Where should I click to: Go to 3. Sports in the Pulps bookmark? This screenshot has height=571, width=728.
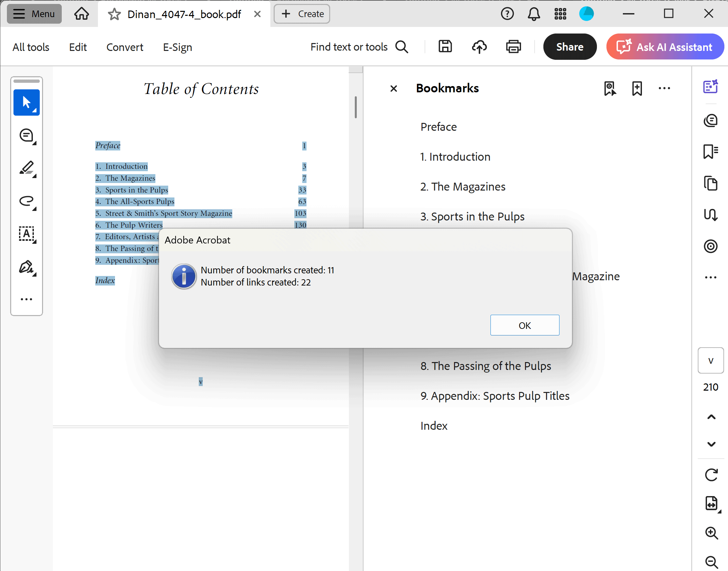[472, 217]
